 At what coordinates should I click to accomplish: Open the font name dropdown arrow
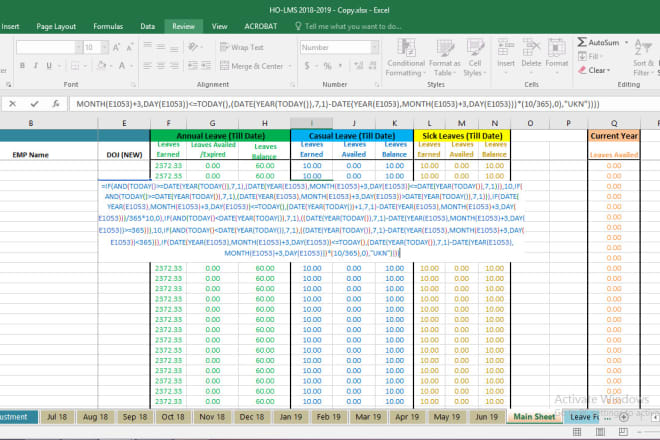[78, 48]
